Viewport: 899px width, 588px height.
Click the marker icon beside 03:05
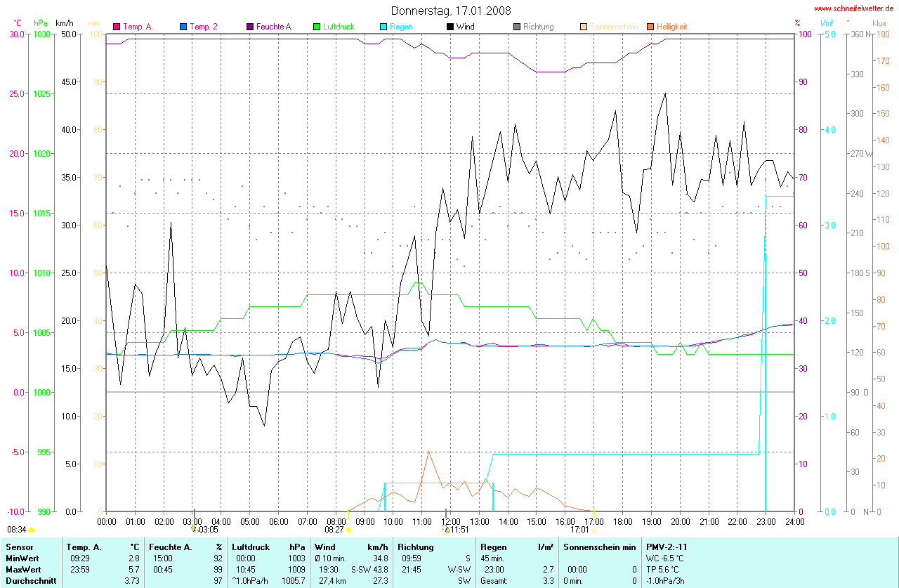point(194,529)
